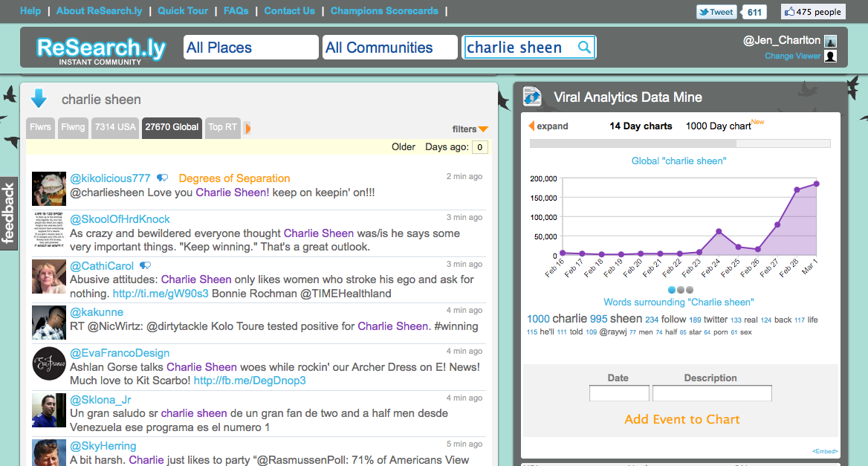Click the word twitter in the word cloud
Image resolution: width=868 pixels, height=466 pixels.
coord(715,320)
